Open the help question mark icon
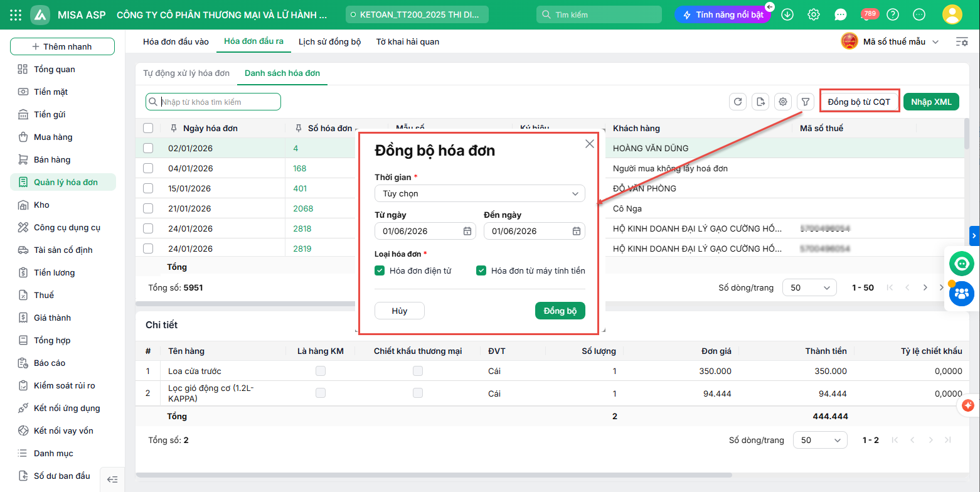The width and height of the screenshot is (980, 492). 893,14
